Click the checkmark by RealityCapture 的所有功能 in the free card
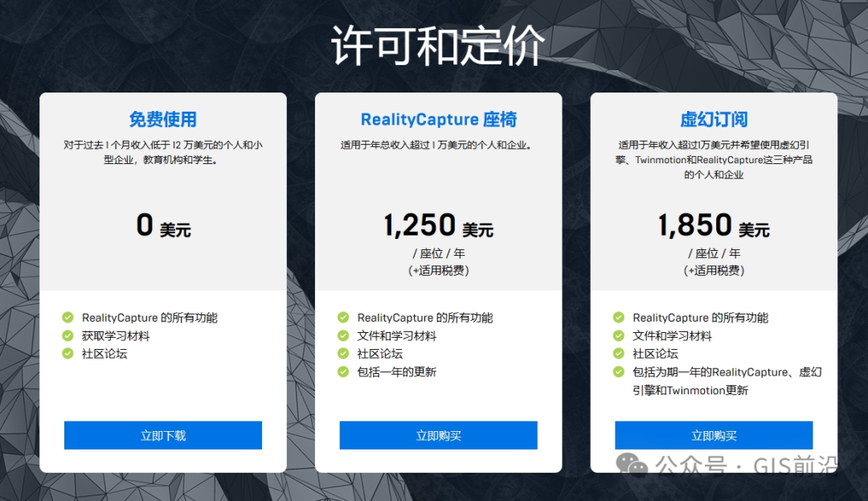 (68, 317)
